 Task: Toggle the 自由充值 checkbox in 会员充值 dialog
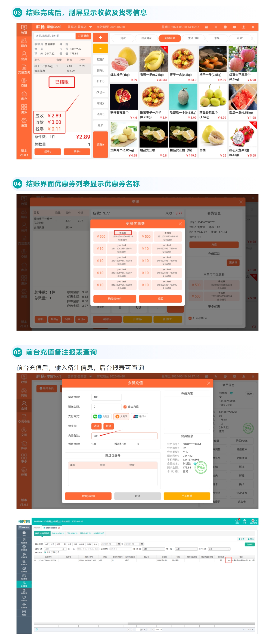(125, 407)
